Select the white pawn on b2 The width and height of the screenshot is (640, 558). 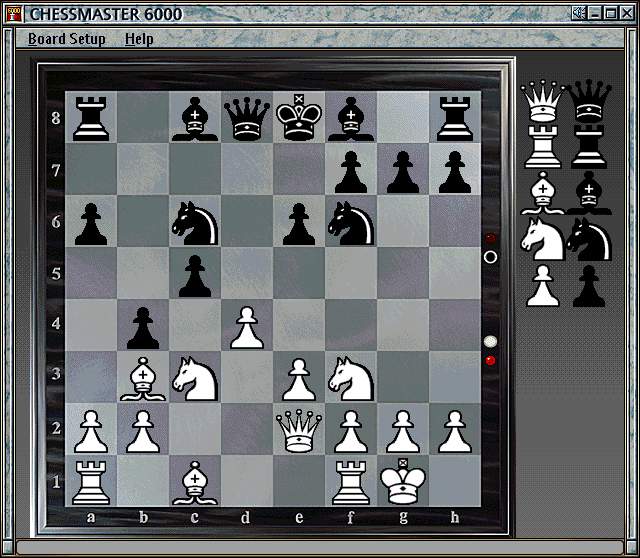pyautogui.click(x=143, y=431)
